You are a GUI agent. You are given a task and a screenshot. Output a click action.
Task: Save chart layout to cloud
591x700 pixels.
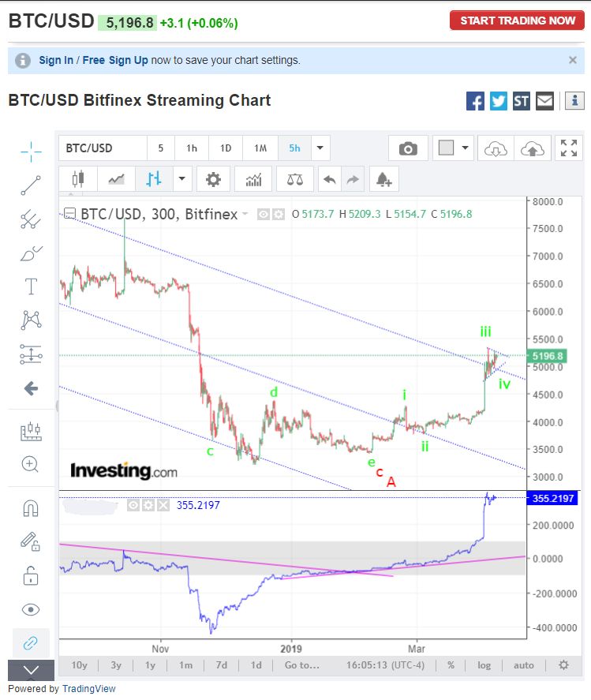click(532, 148)
